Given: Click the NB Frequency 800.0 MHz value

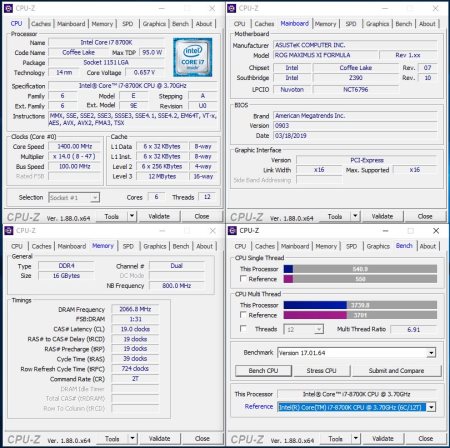Looking at the screenshot, I should pos(176,286).
